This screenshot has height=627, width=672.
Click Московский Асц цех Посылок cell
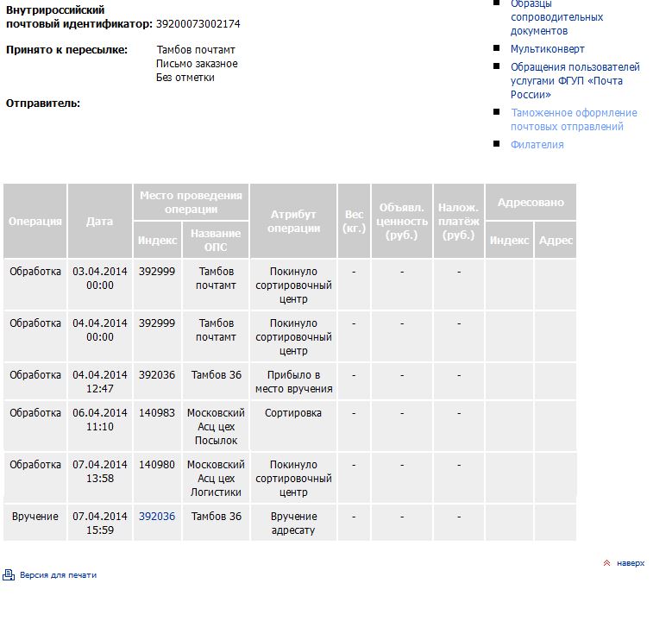pyautogui.click(x=216, y=427)
